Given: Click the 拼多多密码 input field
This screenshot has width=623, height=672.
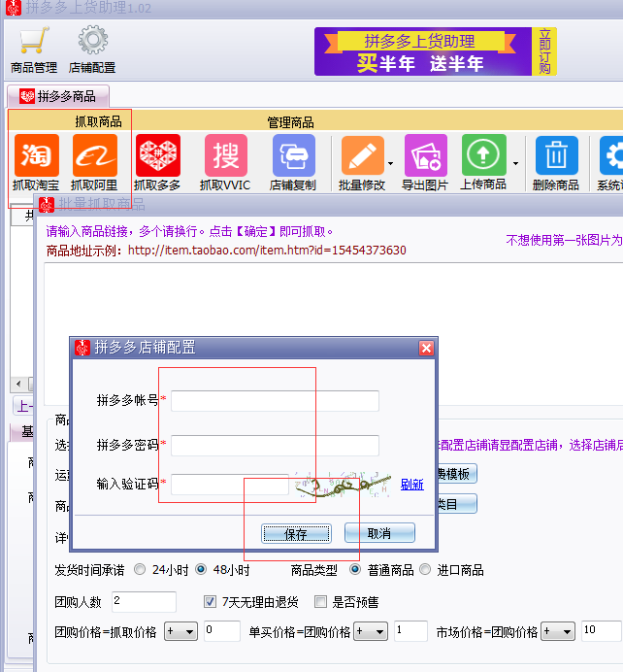Looking at the screenshot, I should [275, 446].
